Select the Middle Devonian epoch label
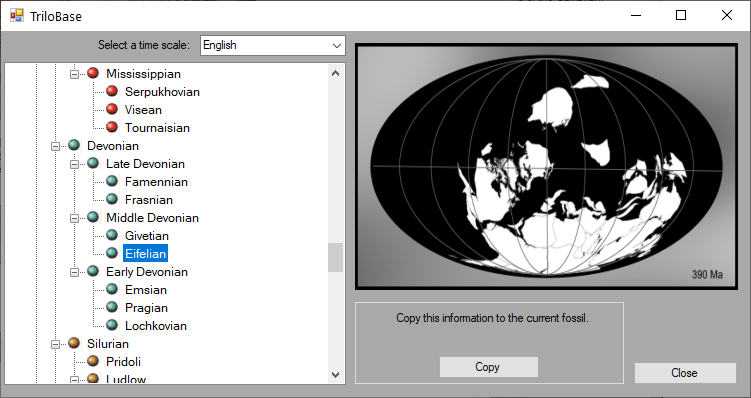The height and width of the screenshot is (398, 751). (152, 218)
